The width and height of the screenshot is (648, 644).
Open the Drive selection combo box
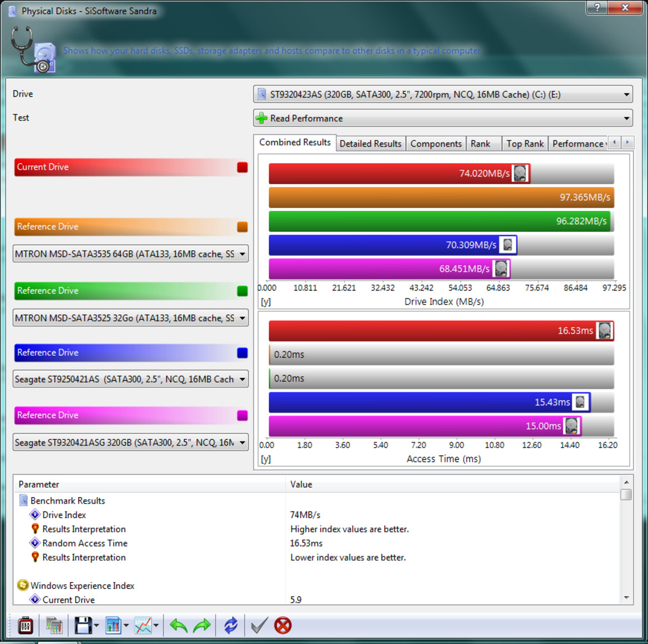tap(442, 95)
